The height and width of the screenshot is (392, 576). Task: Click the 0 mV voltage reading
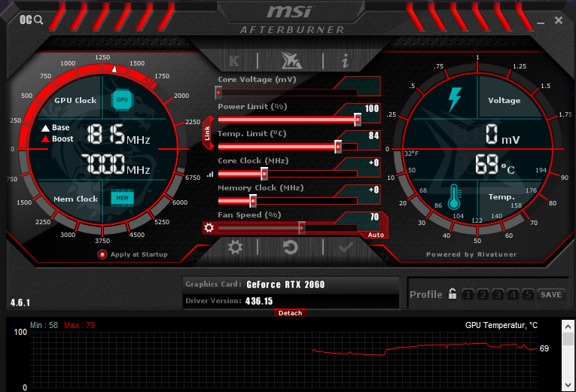coord(502,135)
